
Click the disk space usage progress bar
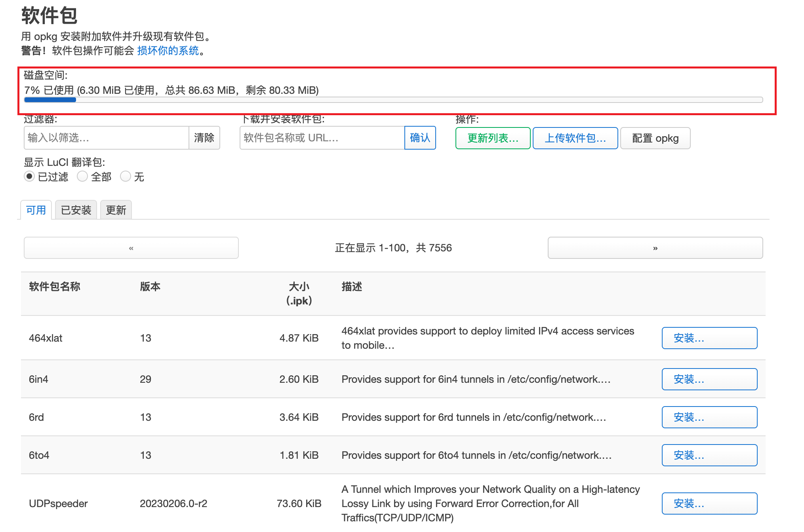(x=393, y=100)
